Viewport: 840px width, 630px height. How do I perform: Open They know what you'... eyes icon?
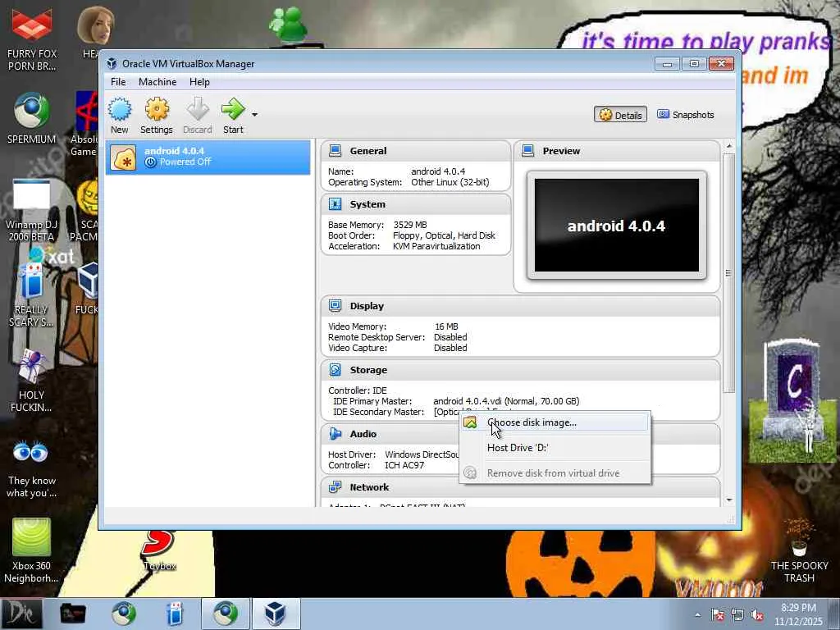[32, 468]
